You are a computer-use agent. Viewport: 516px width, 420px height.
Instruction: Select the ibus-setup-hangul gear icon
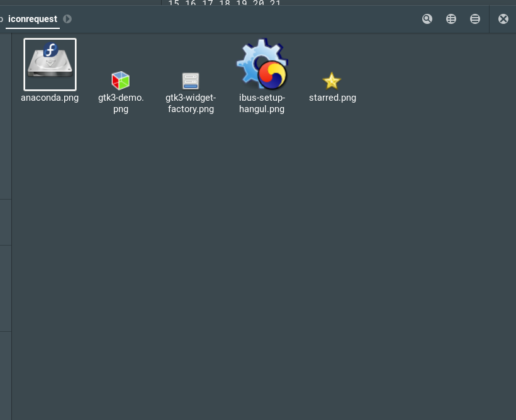pos(262,64)
